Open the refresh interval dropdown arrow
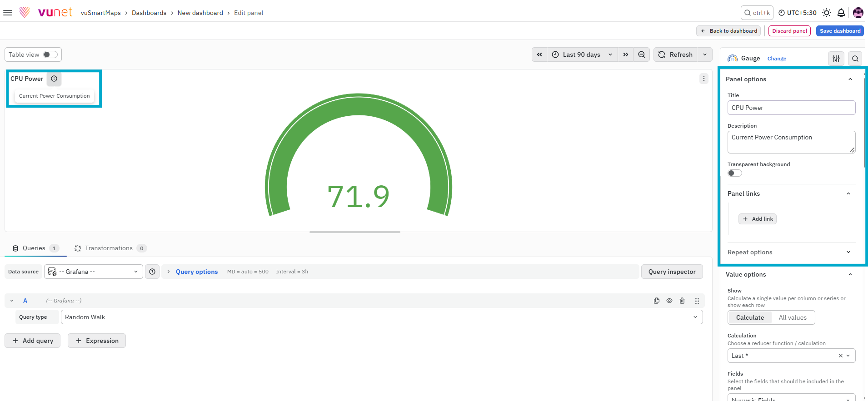This screenshot has height=401, width=868. (705, 54)
